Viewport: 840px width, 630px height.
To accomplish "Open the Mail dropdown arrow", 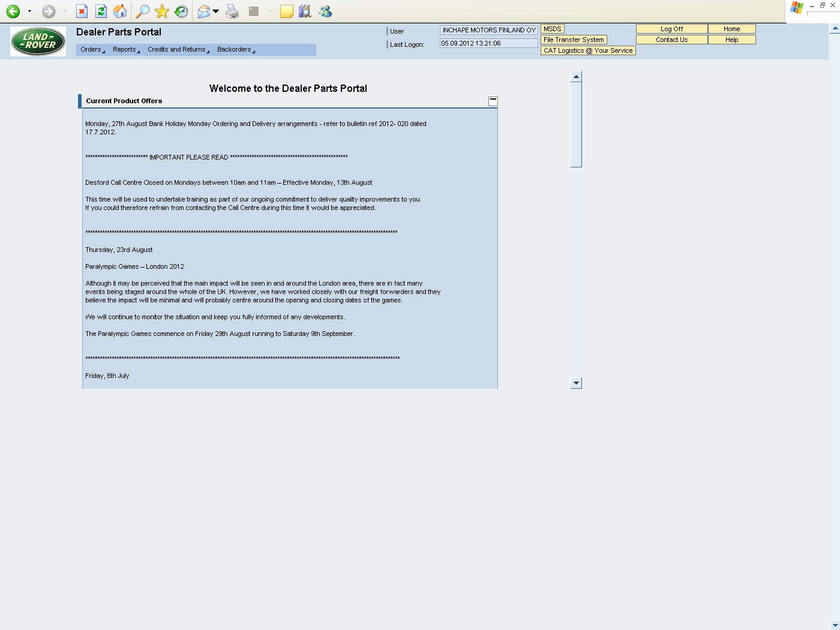I will 215,11.
